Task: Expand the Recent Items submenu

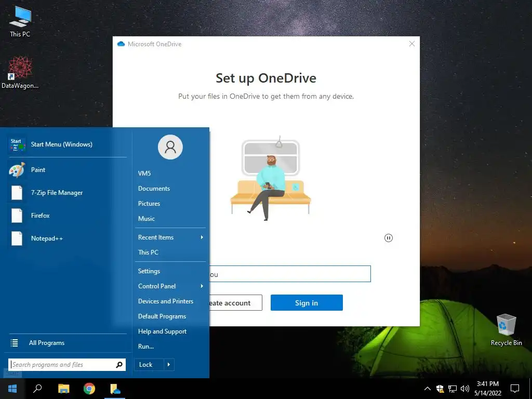Action: pyautogui.click(x=170, y=237)
